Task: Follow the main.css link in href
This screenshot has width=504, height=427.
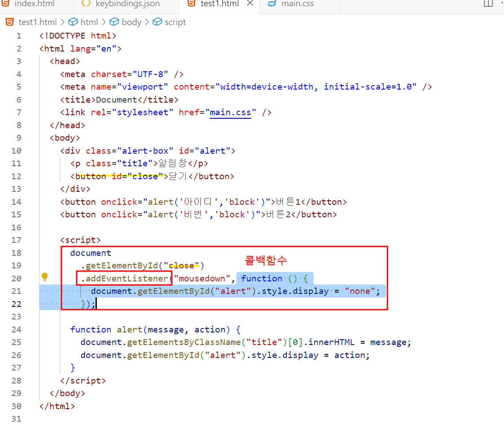Action: click(x=230, y=112)
